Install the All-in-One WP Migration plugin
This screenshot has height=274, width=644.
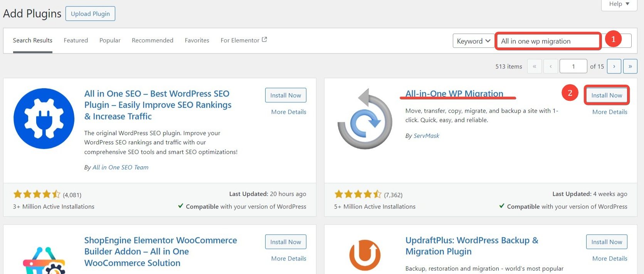[x=607, y=95]
